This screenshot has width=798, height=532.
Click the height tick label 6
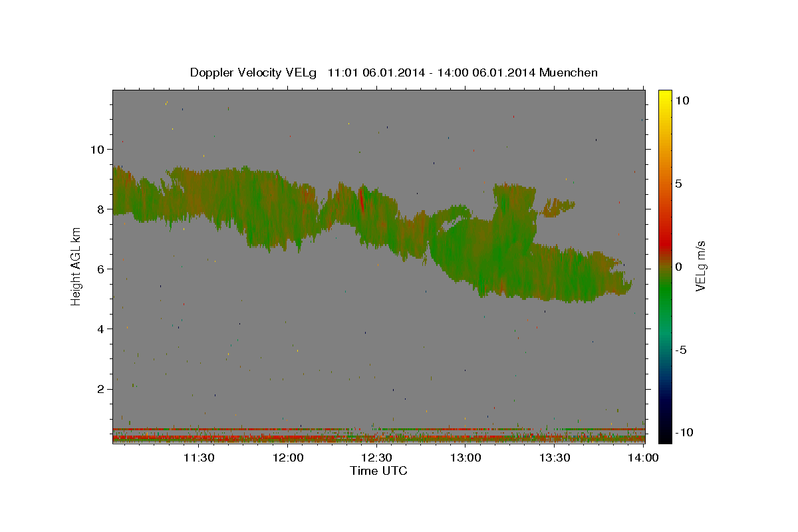pyautogui.click(x=102, y=269)
